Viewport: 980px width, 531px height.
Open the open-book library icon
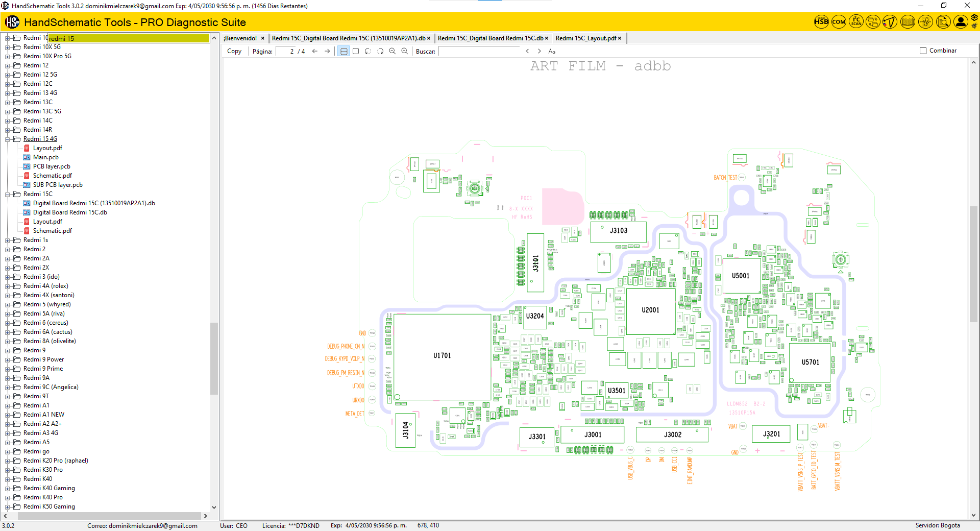point(908,22)
